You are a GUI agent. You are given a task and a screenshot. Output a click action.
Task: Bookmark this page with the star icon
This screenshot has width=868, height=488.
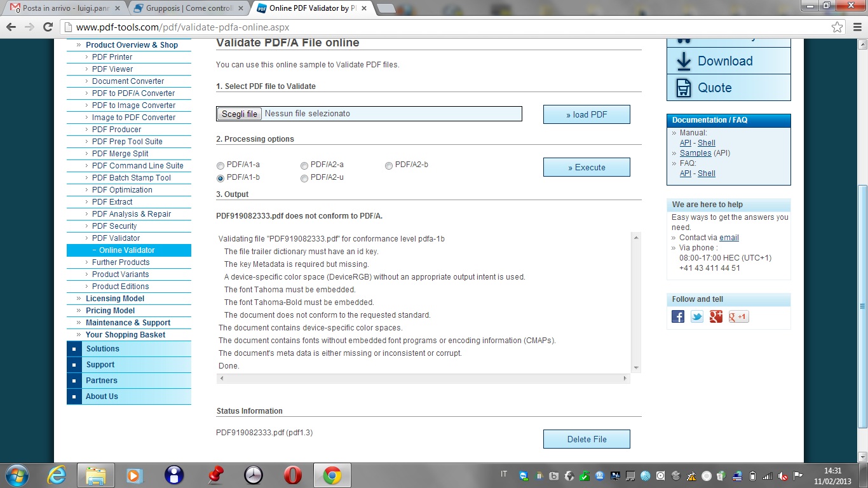click(837, 27)
